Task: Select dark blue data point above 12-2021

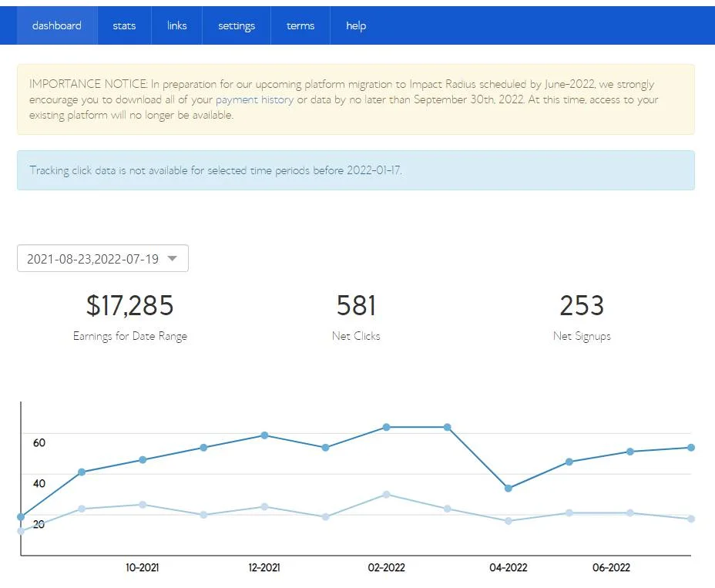Action: click(264, 435)
